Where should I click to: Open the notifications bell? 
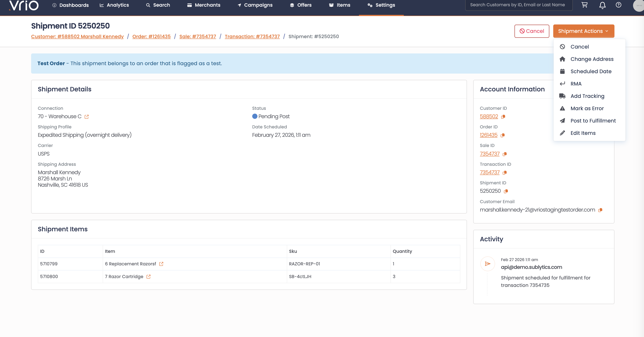tap(602, 5)
